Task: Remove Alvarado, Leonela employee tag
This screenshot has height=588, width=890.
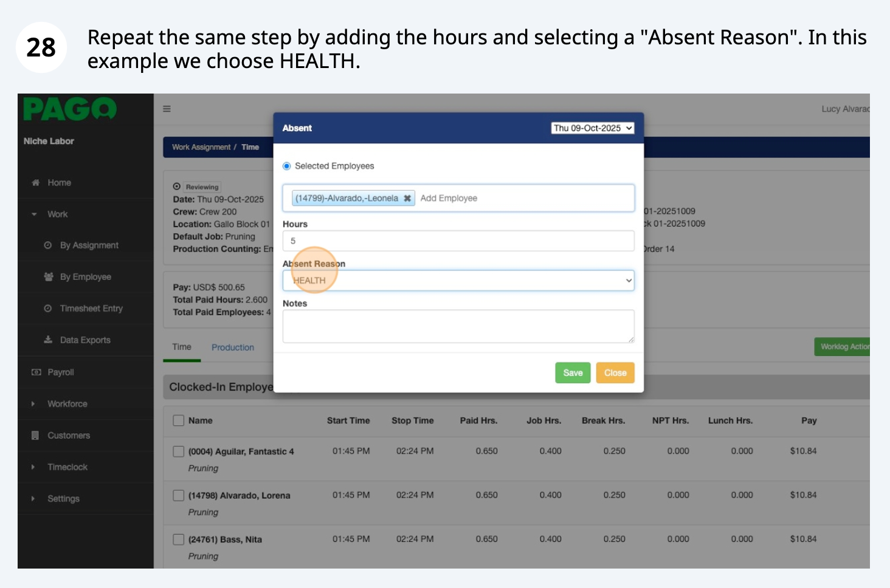Action: pos(407,199)
